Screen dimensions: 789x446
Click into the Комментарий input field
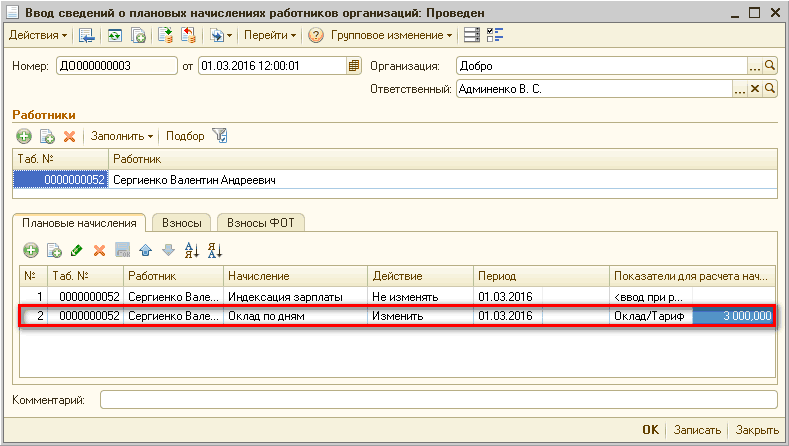[x=438, y=400]
